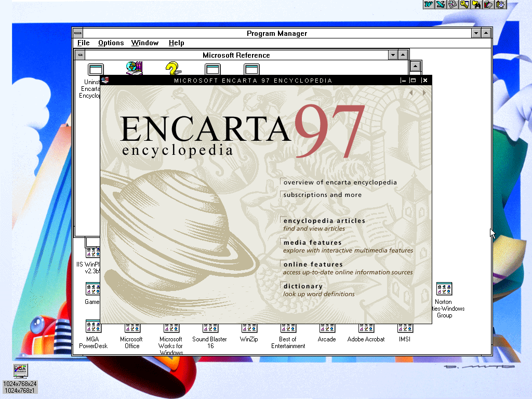Click the 1024x768x24 label on the desktop
The image size is (532, 399).
tap(20, 384)
